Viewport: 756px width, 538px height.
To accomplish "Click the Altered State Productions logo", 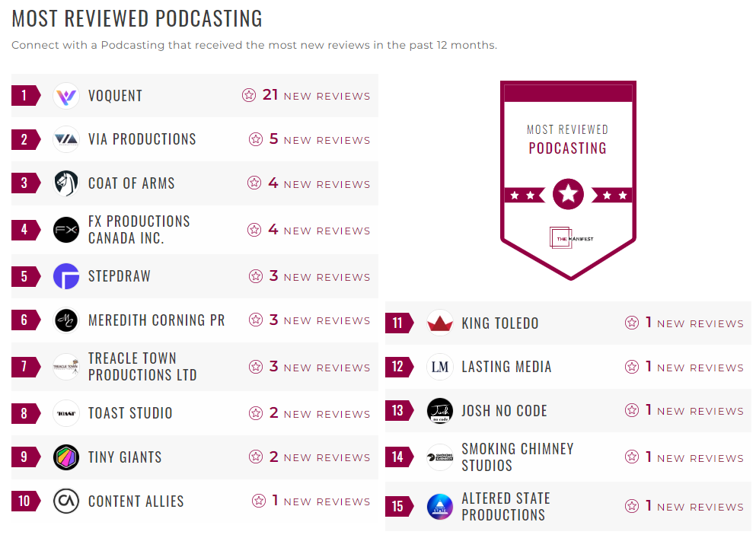I will point(440,507).
